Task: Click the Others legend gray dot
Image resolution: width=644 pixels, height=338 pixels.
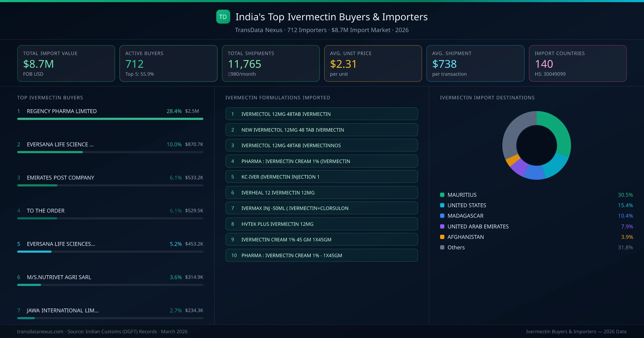Action: click(x=442, y=247)
